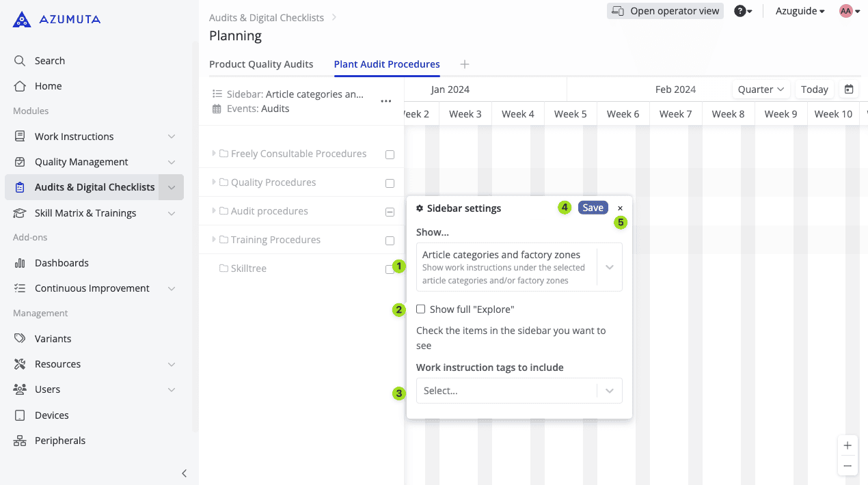The height and width of the screenshot is (485, 868).
Task: Click the three-dot menu next to Sidebar settings
Action: (386, 100)
